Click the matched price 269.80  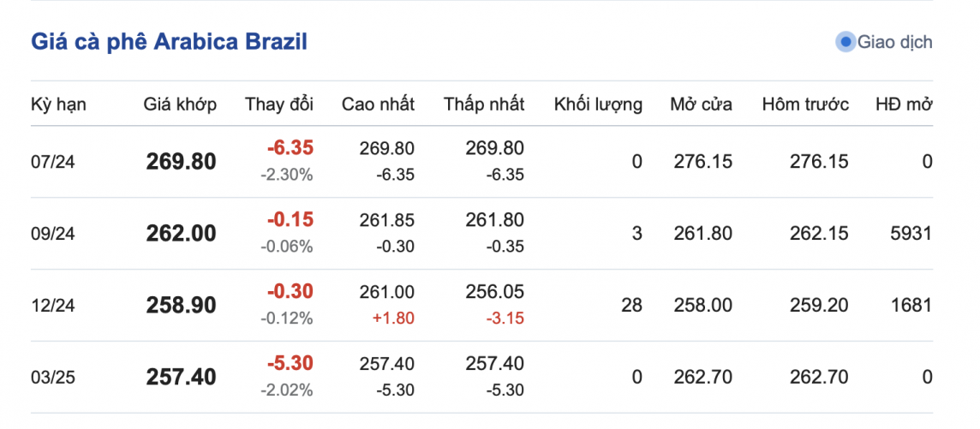(x=181, y=162)
